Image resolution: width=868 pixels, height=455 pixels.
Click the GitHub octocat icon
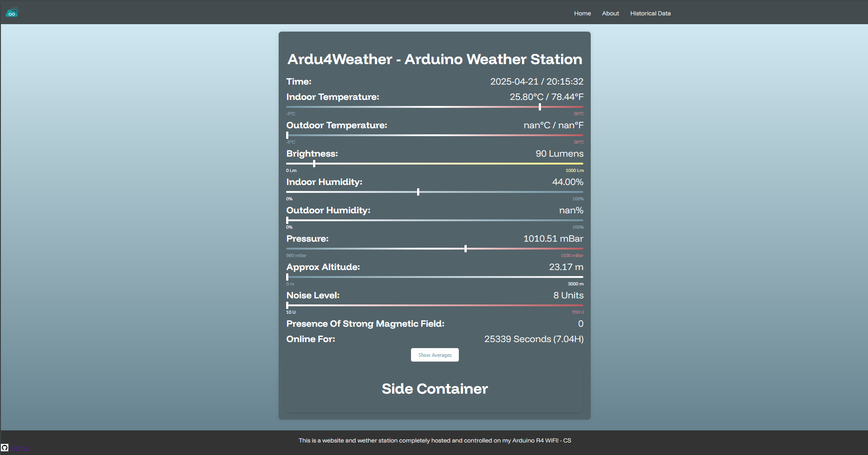[x=5, y=448]
